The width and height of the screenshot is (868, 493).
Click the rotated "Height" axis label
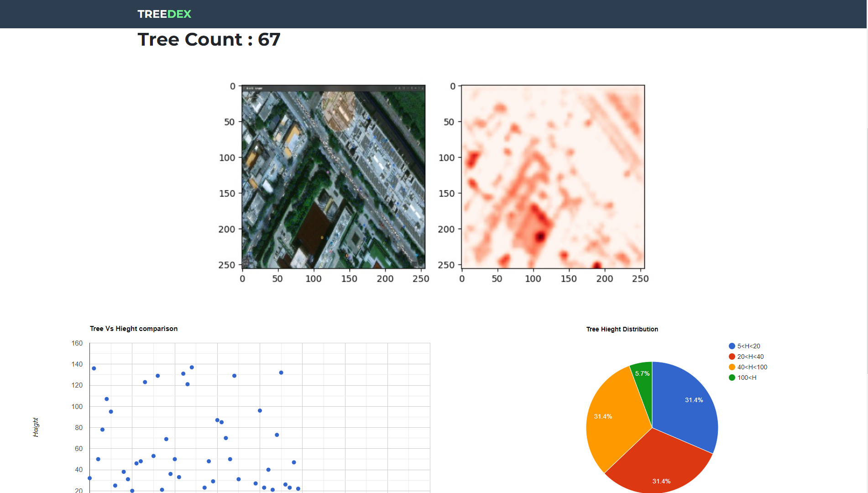36,427
